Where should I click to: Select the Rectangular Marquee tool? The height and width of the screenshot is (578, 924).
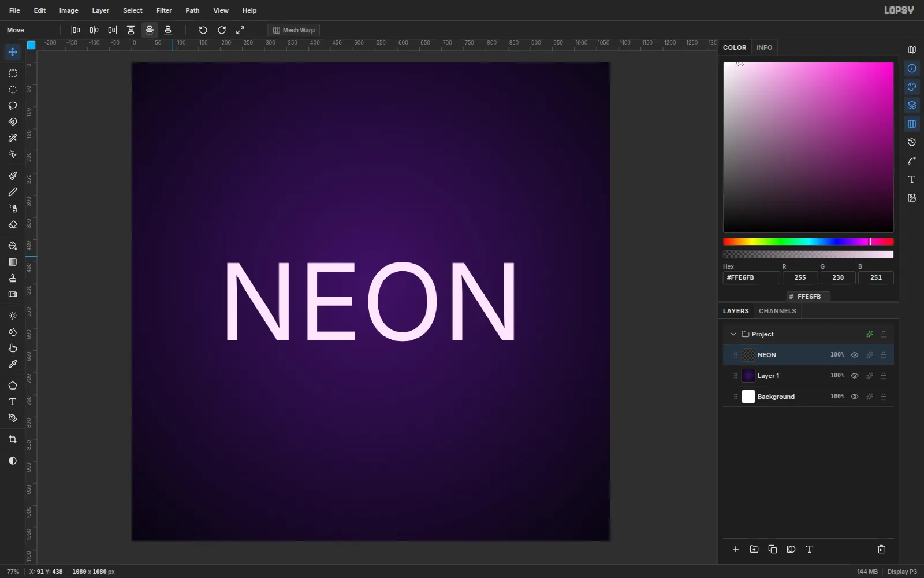tap(13, 73)
